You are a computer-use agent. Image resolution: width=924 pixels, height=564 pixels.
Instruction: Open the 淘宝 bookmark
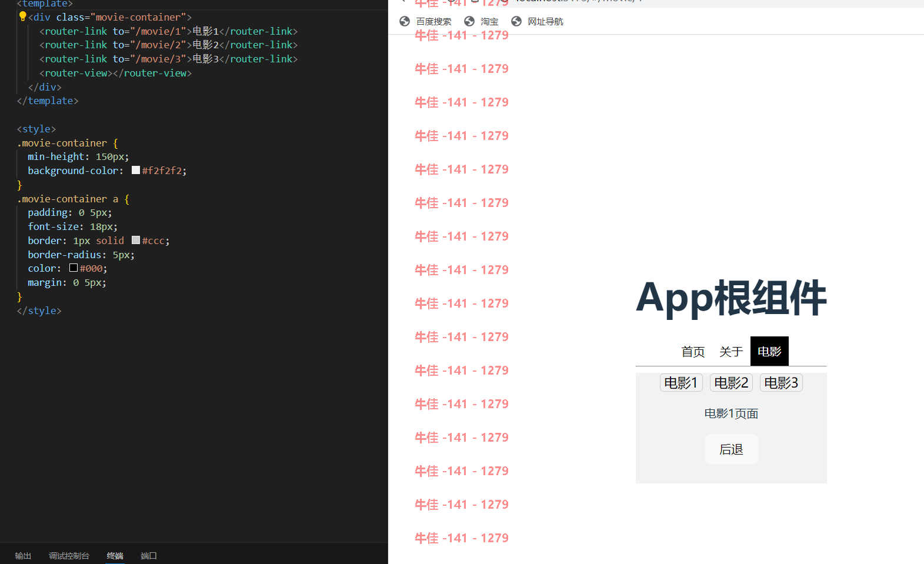pyautogui.click(x=489, y=22)
